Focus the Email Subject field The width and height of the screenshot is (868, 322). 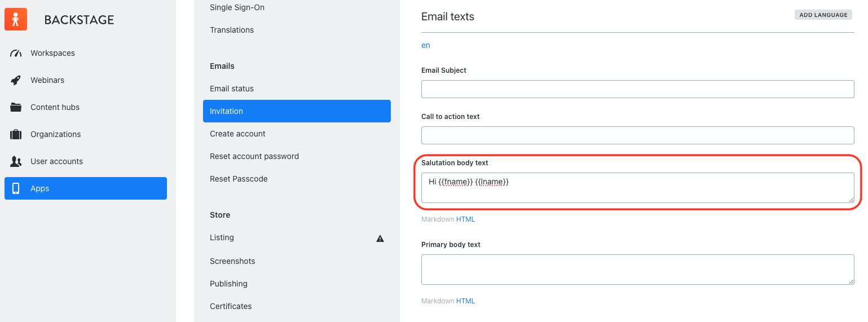tap(638, 89)
